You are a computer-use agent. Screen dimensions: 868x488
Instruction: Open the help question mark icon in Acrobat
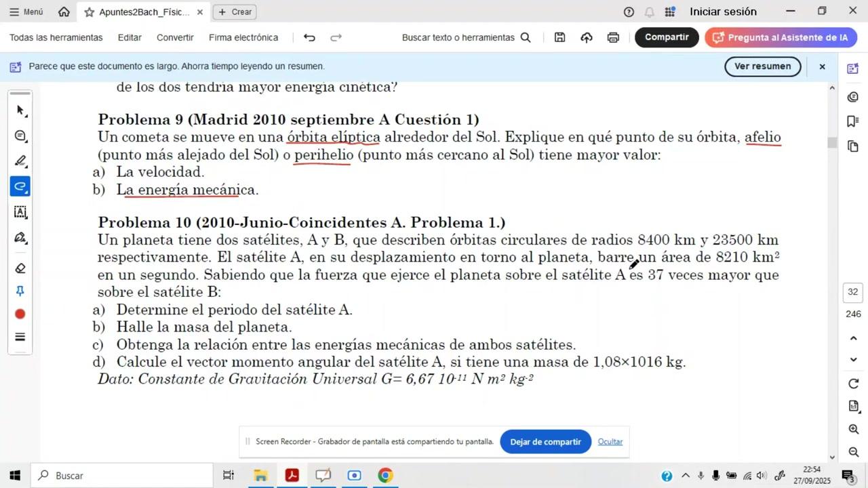(629, 12)
